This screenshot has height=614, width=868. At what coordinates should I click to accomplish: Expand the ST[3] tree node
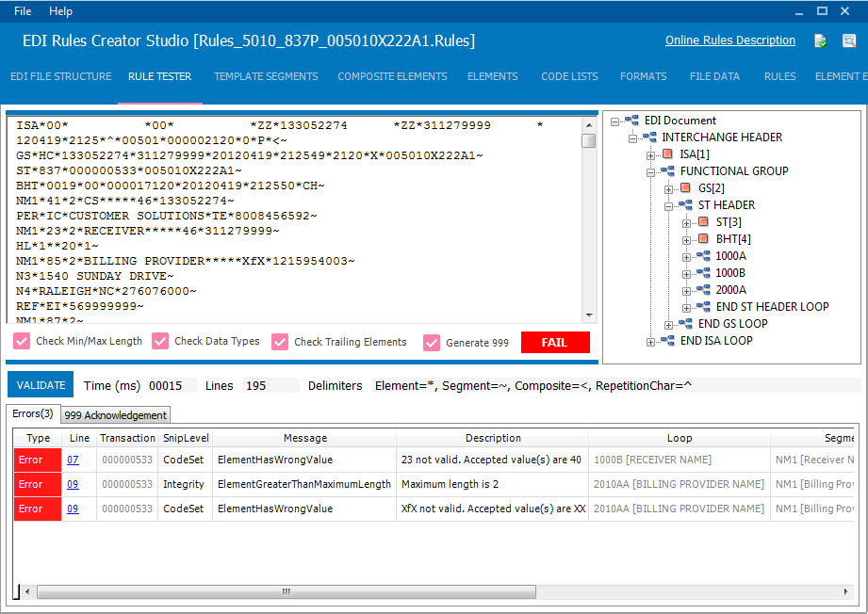[686, 223]
